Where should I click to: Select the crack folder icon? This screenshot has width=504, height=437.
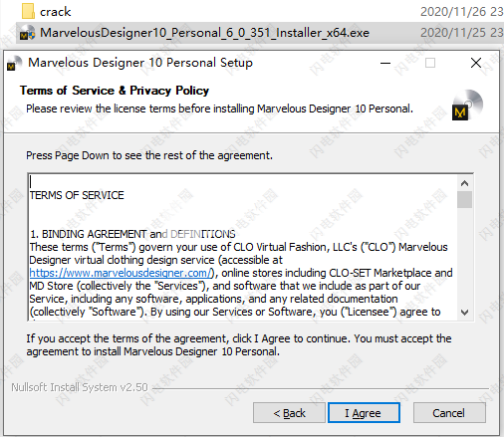[28, 11]
